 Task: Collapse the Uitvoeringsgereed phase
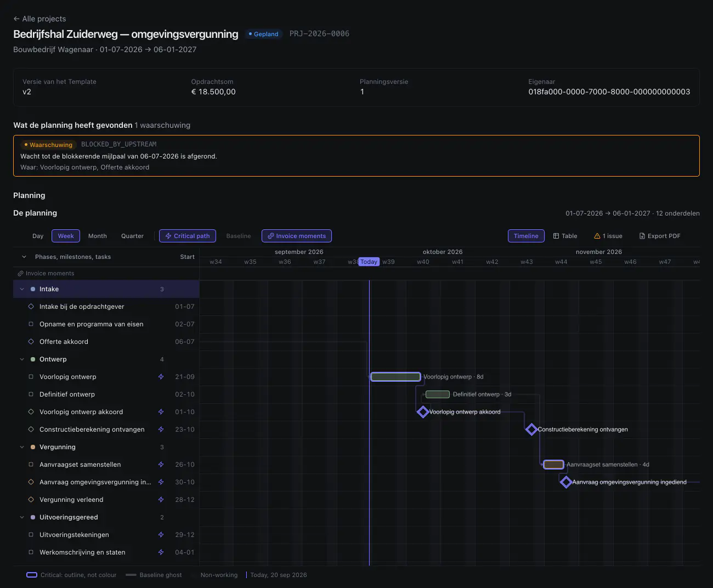click(x=22, y=517)
